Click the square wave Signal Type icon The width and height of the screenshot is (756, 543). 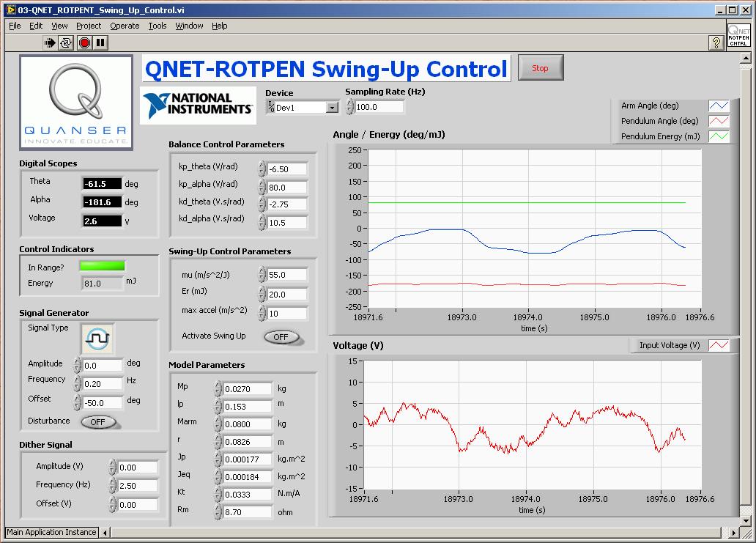click(x=98, y=339)
